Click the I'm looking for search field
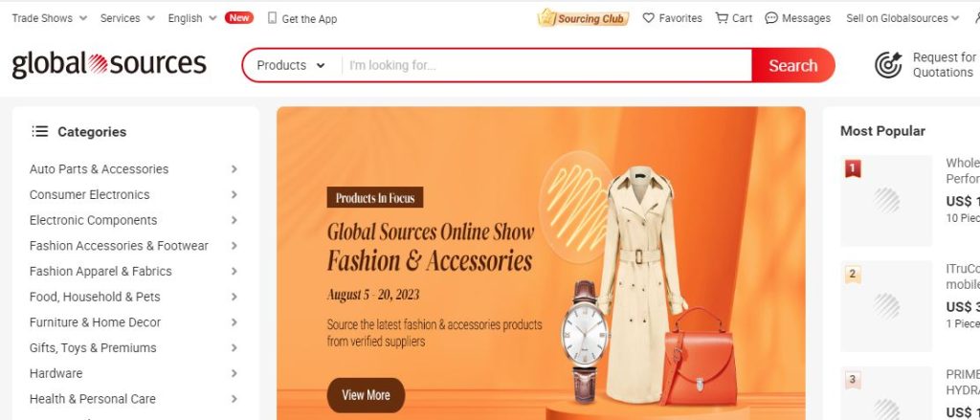The width and height of the screenshot is (980, 420). point(546,65)
